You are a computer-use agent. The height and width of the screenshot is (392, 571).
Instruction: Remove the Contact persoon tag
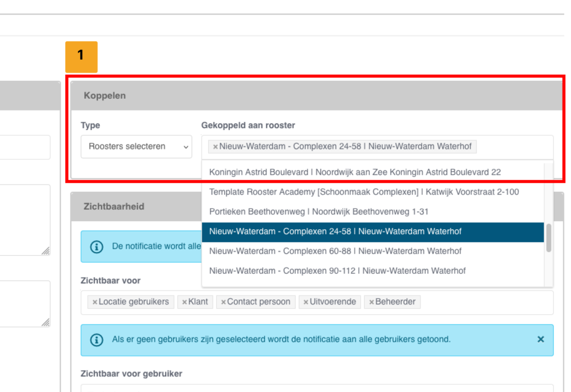223,302
